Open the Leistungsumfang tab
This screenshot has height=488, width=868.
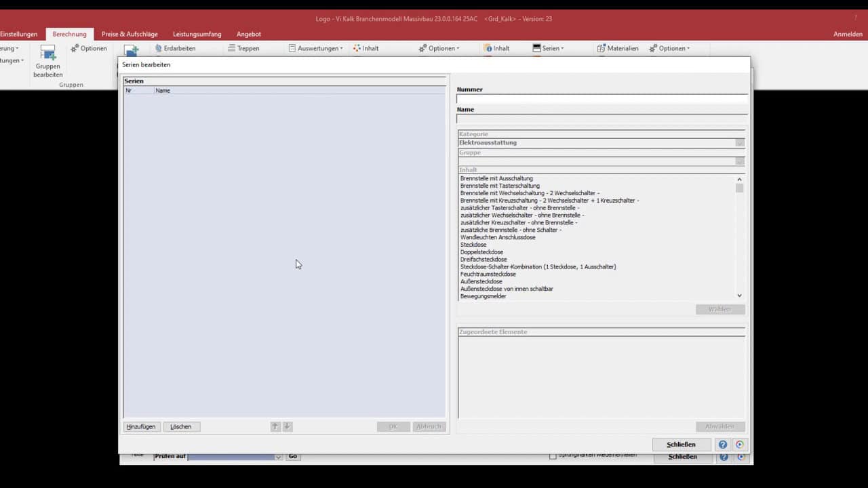tap(197, 34)
